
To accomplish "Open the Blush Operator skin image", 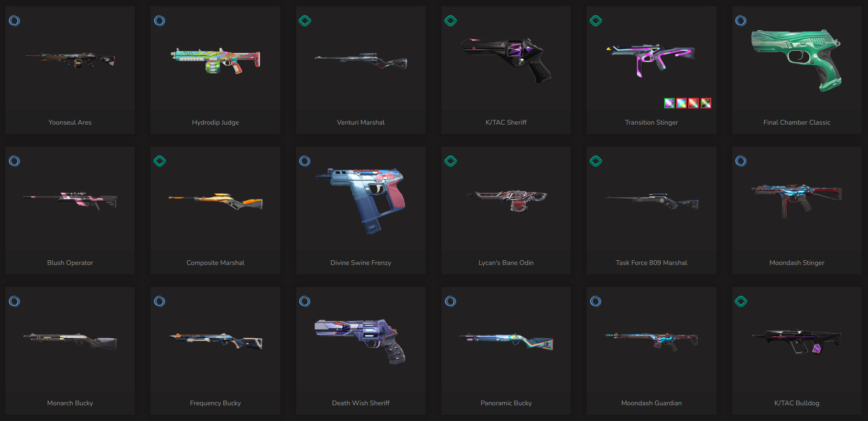I will coord(70,201).
